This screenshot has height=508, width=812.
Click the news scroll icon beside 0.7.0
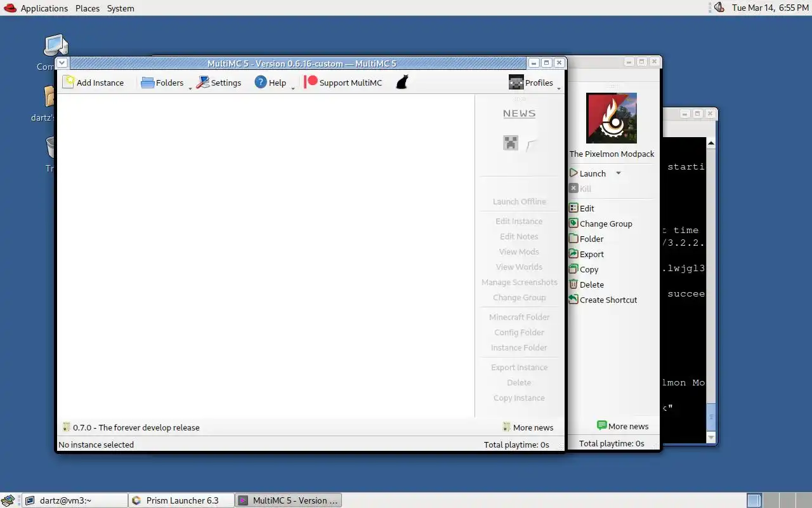tap(66, 427)
